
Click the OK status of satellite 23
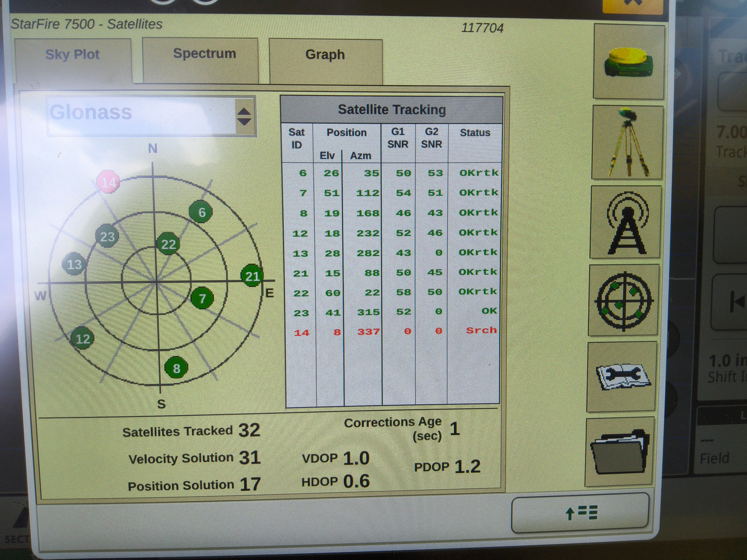coord(490,311)
